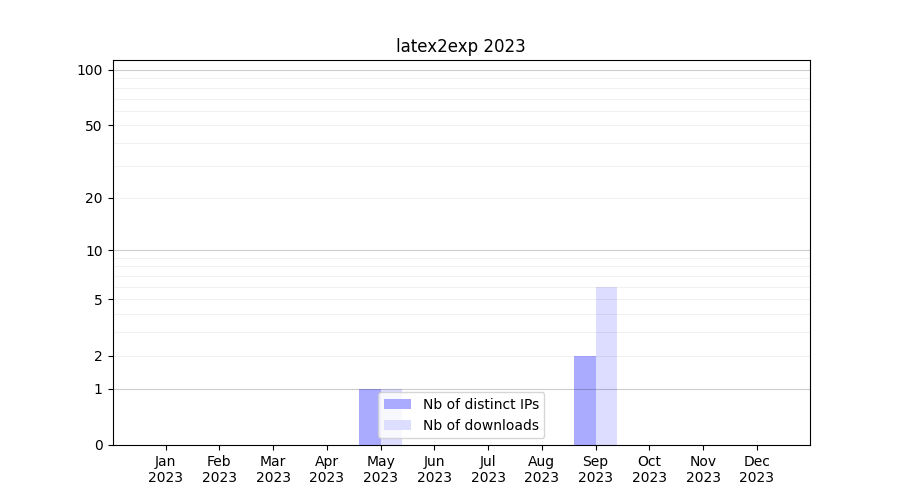Click the Jan 2023 x-axis label

pos(165,469)
